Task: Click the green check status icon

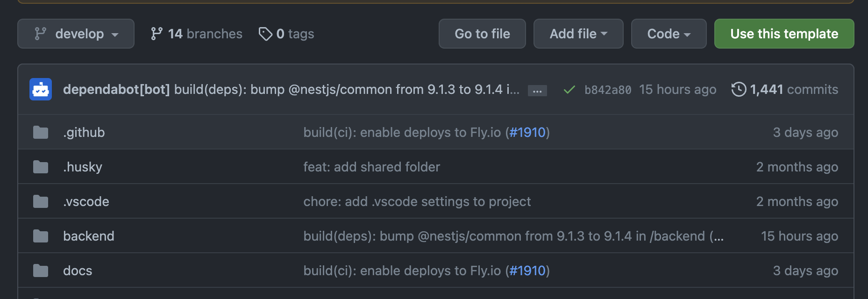Action: click(569, 90)
